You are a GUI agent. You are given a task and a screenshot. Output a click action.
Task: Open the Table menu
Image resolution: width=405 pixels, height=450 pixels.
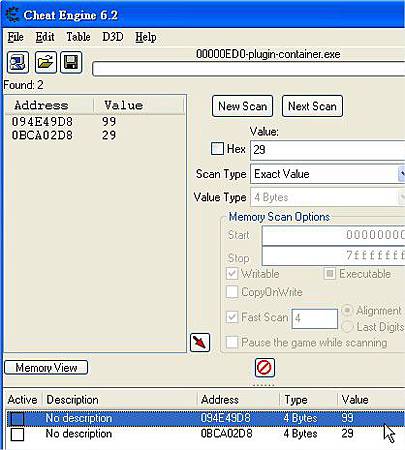78,37
